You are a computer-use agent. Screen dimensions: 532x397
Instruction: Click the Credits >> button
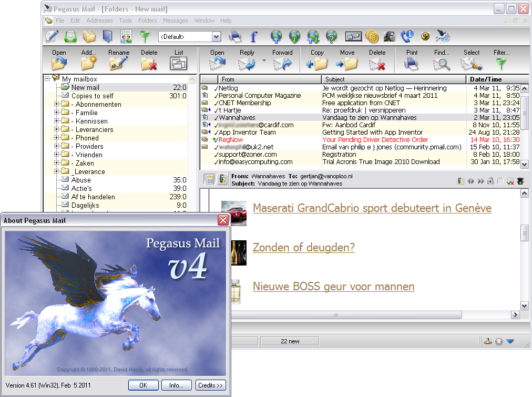click(x=210, y=385)
